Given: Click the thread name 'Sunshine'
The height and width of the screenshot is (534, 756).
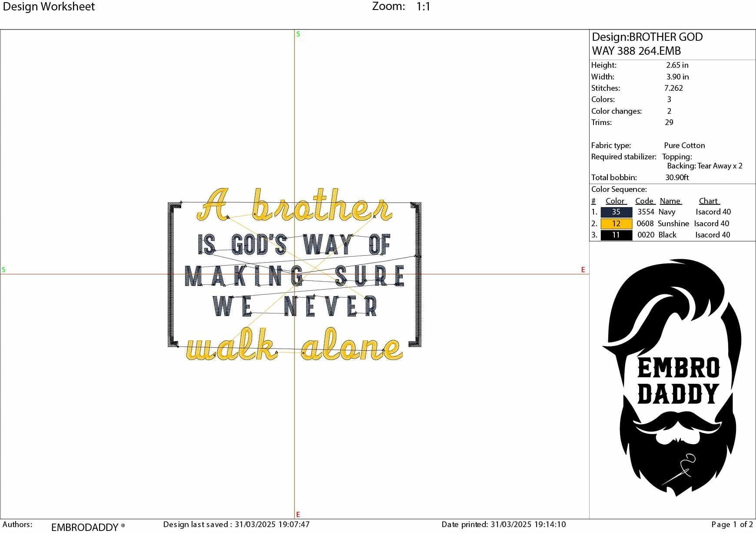Looking at the screenshot, I should tap(673, 224).
